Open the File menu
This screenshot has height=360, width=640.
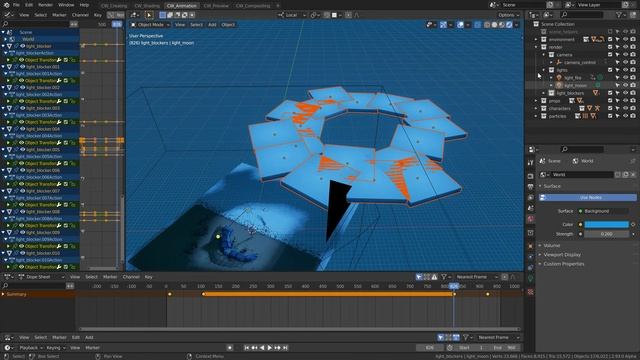coord(16,5)
